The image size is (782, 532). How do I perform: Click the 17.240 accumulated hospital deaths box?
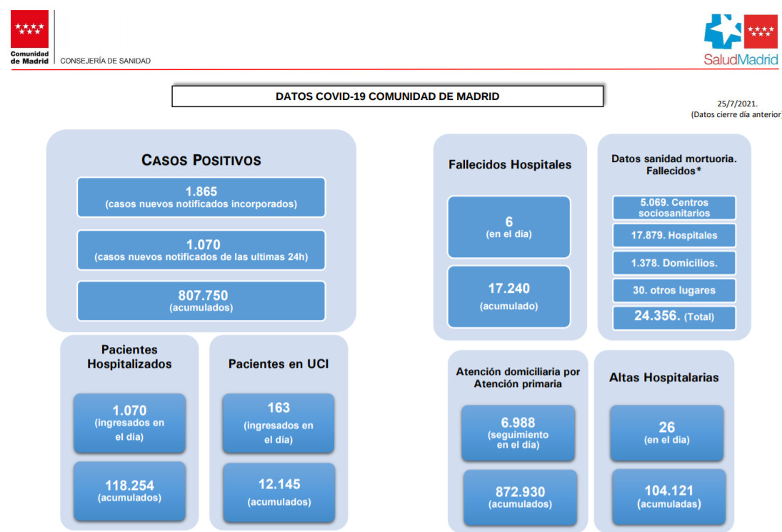point(508,296)
